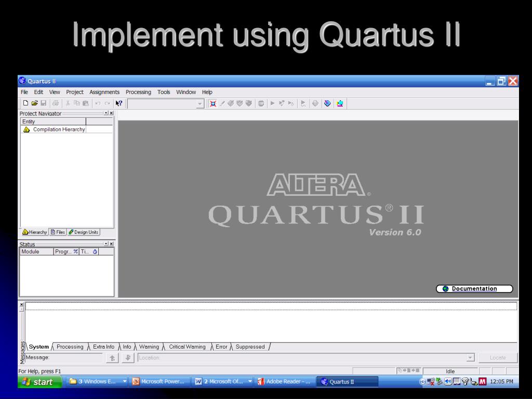
Task: Close the Status panel
Action: point(111,244)
